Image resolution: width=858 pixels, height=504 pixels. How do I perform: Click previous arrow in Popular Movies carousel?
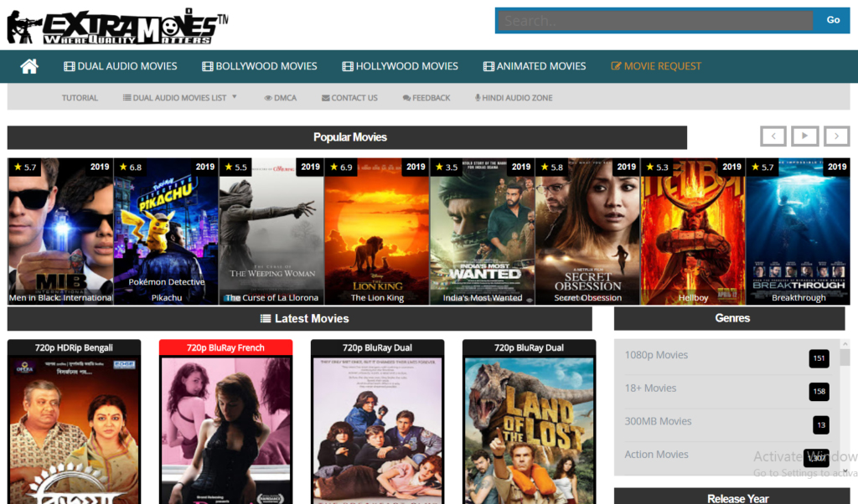point(773,136)
